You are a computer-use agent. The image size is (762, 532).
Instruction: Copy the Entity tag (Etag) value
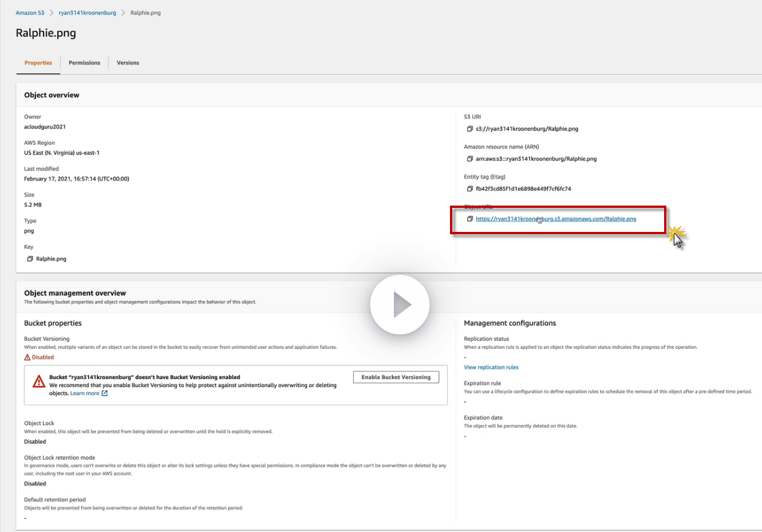tap(469, 188)
